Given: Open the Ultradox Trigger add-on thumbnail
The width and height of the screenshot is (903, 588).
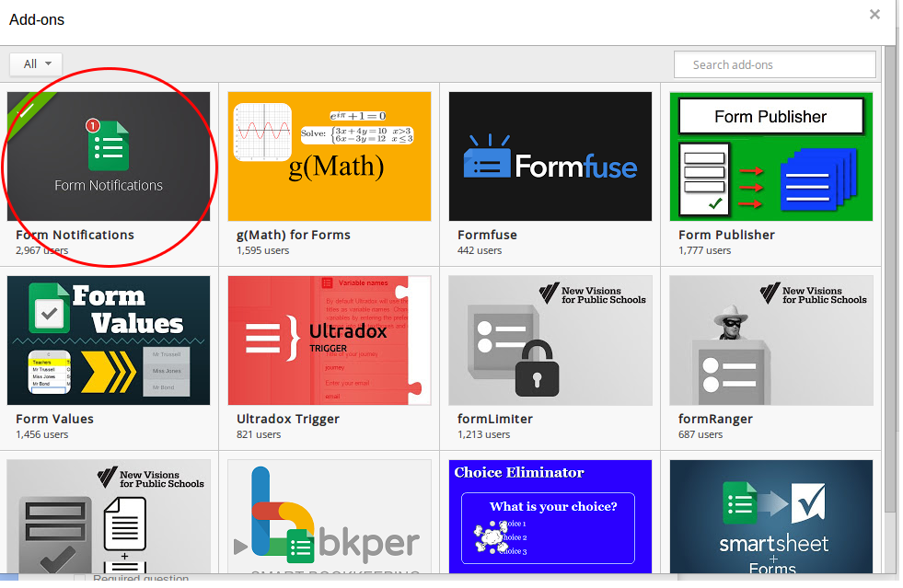Looking at the screenshot, I should pyautogui.click(x=330, y=340).
